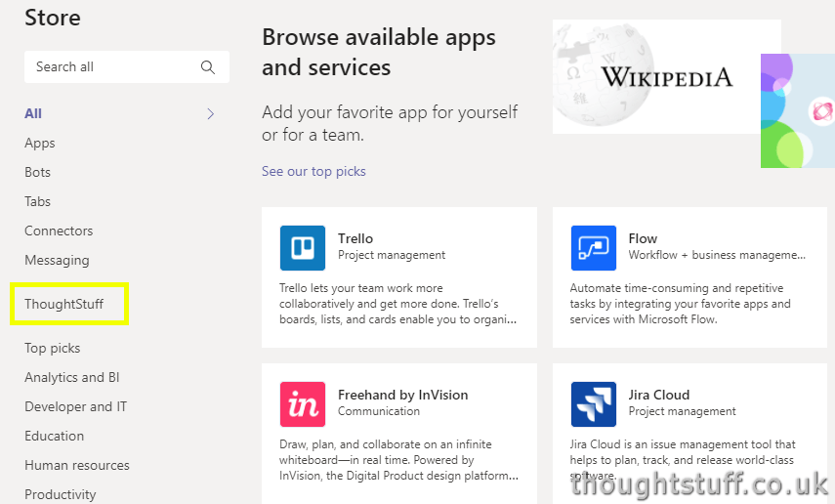Click the Freehand by InVision title
The image size is (835, 504).
coord(403,395)
